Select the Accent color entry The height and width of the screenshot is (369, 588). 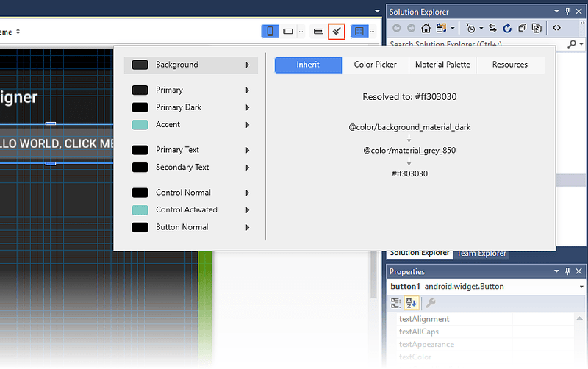coord(191,124)
